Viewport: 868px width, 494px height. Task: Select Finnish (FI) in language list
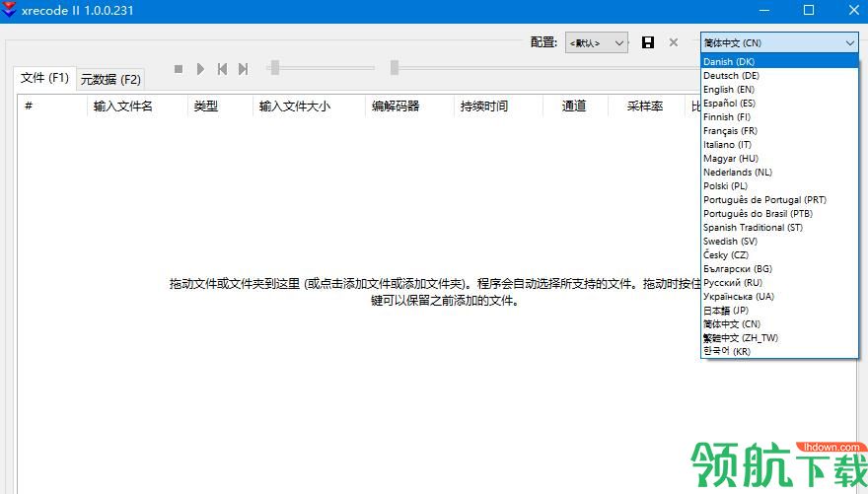(779, 116)
